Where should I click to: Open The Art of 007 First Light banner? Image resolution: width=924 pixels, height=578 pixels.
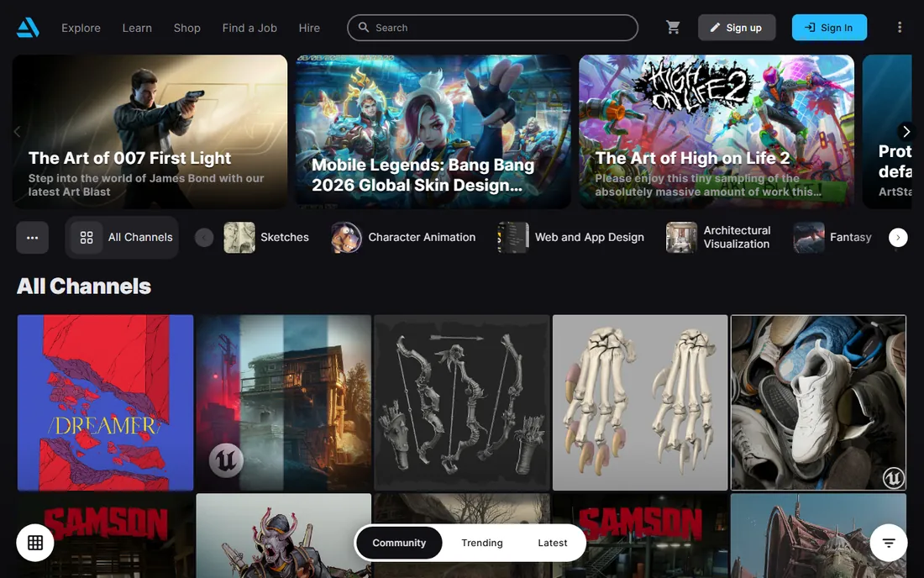[x=150, y=131]
